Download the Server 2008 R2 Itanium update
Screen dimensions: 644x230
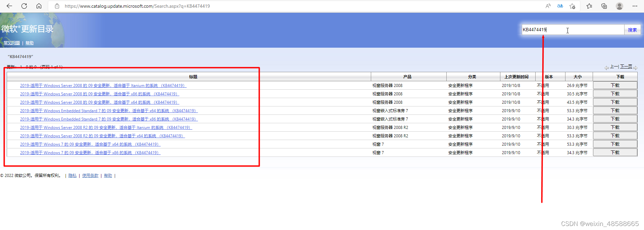click(x=615, y=127)
